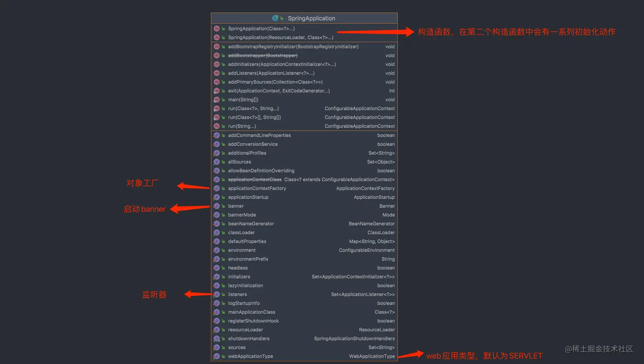This screenshot has width=644, height=364.
Task: Click the property icon beside applicationContextFactory
Action: [x=216, y=188]
